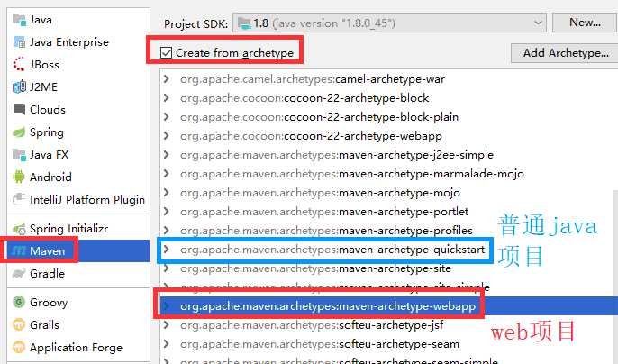The height and width of the screenshot is (364, 618).
Task: Select maven-archetype-profiles archetype text
Action: pyautogui.click(x=326, y=231)
